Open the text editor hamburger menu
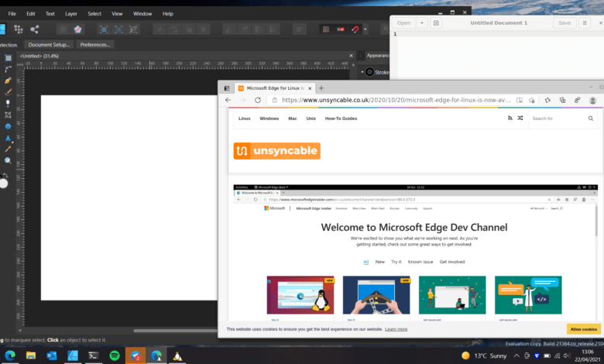The height and width of the screenshot is (364, 604). click(x=585, y=22)
